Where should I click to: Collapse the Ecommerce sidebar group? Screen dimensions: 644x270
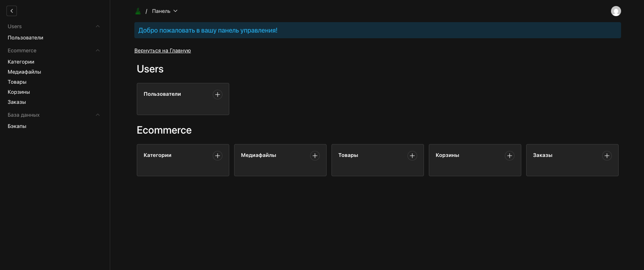pos(98,51)
